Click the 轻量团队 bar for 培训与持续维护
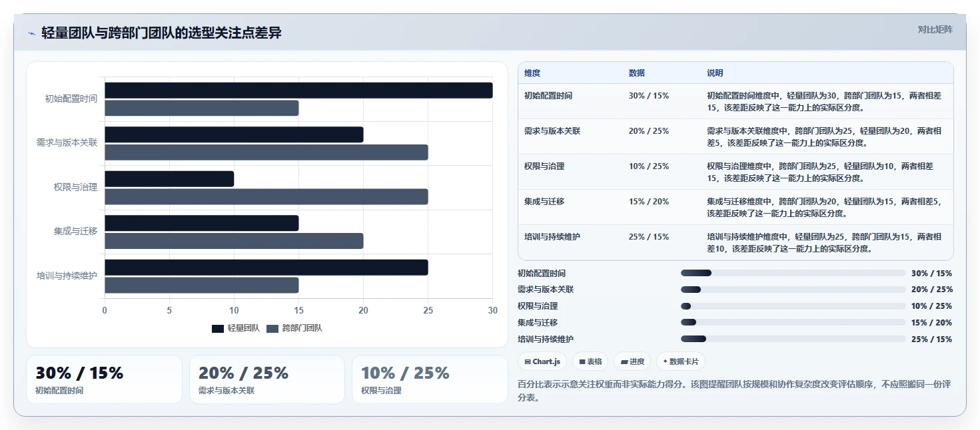This screenshot has height=430, width=980. coord(266,268)
